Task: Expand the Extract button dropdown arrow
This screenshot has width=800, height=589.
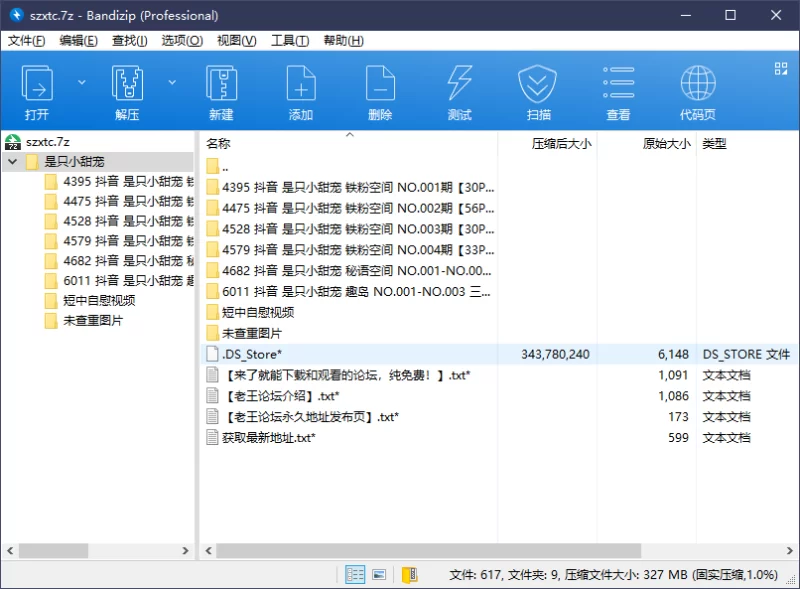Action: [172, 82]
